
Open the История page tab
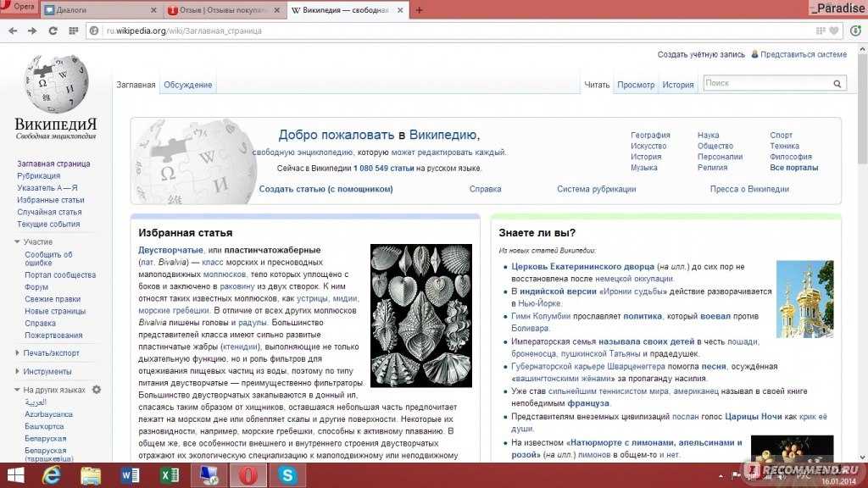click(678, 85)
